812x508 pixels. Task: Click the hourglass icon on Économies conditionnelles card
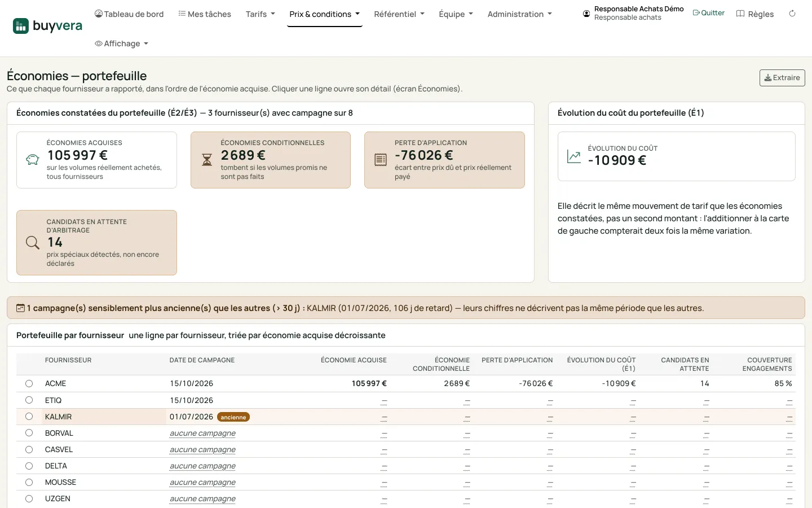pos(207,160)
